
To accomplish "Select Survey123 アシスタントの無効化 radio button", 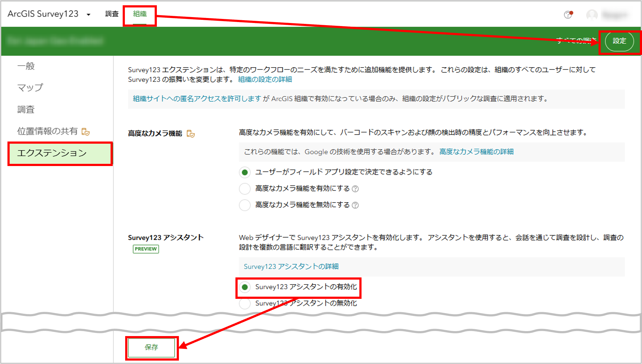I will pyautogui.click(x=245, y=303).
